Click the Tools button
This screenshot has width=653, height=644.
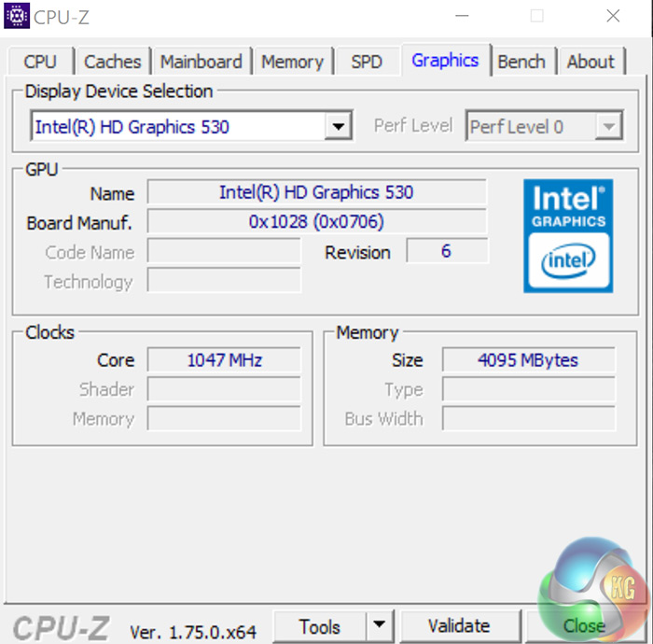tap(320, 626)
